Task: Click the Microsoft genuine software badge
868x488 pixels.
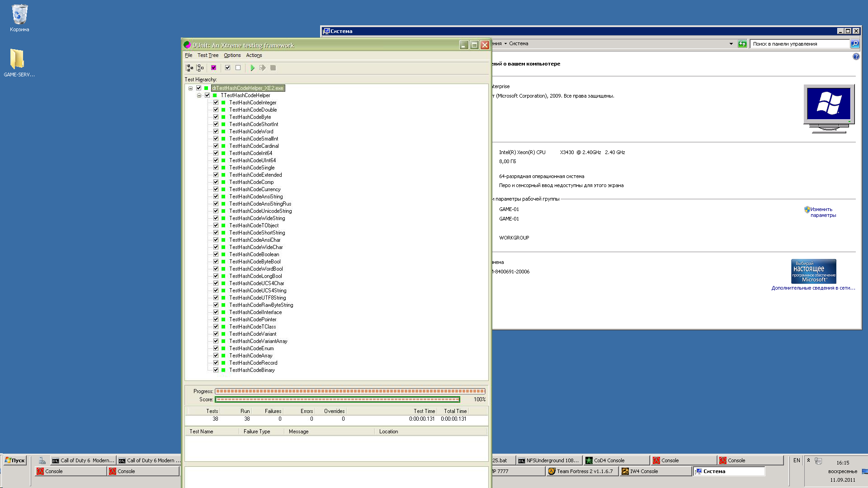Action: [813, 271]
